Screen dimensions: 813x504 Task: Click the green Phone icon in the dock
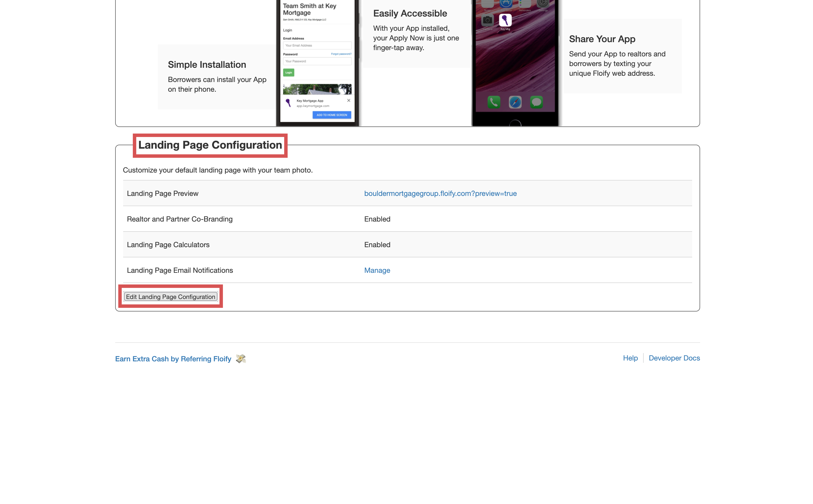tap(494, 102)
